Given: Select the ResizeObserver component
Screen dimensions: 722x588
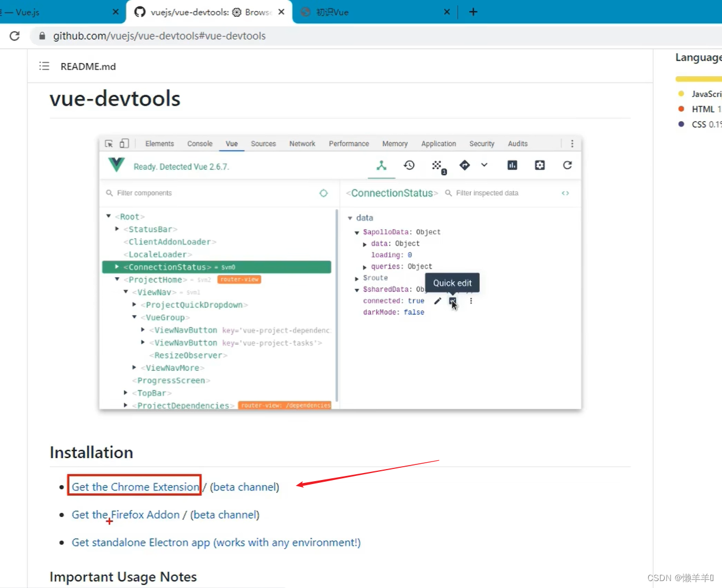Looking at the screenshot, I should click(x=188, y=355).
